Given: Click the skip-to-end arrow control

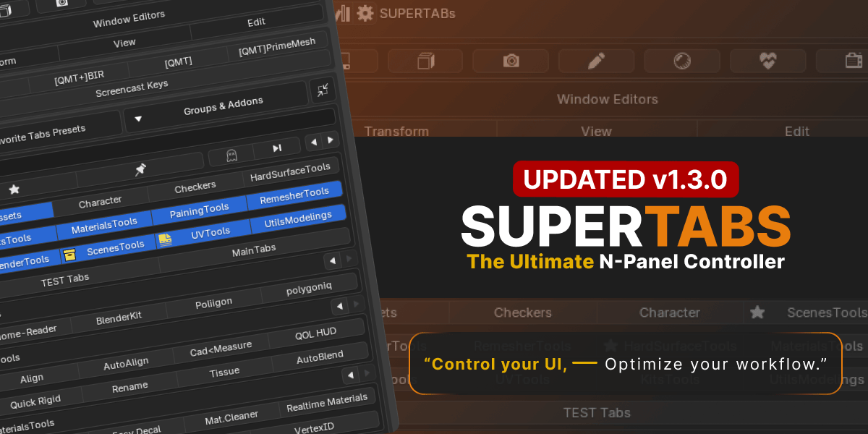Looking at the screenshot, I should point(276,148).
